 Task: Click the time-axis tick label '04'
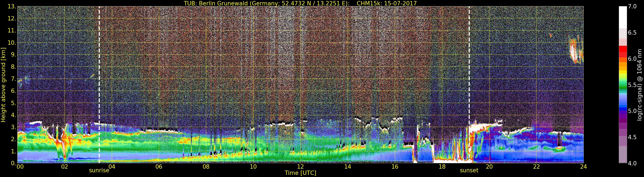[x=112, y=167]
